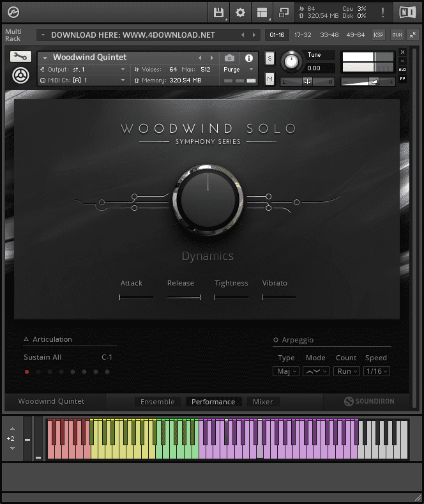Click the Release slider
The image size is (424, 504).
click(184, 297)
